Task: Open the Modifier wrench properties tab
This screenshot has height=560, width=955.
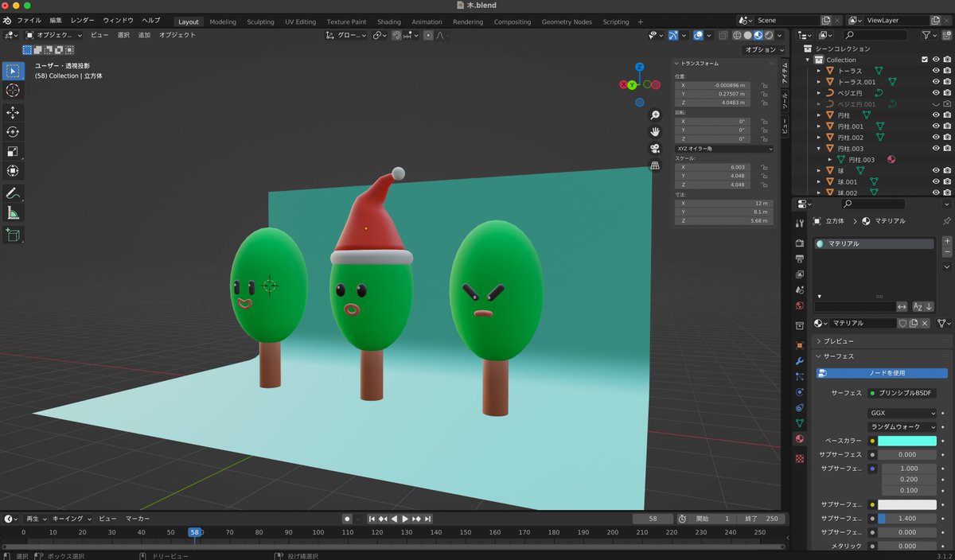Action: click(x=800, y=360)
